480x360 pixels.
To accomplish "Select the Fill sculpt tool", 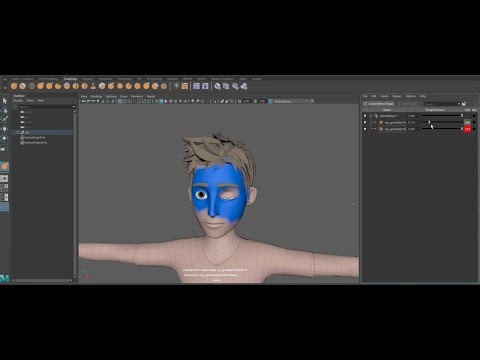I will click(x=120, y=86).
